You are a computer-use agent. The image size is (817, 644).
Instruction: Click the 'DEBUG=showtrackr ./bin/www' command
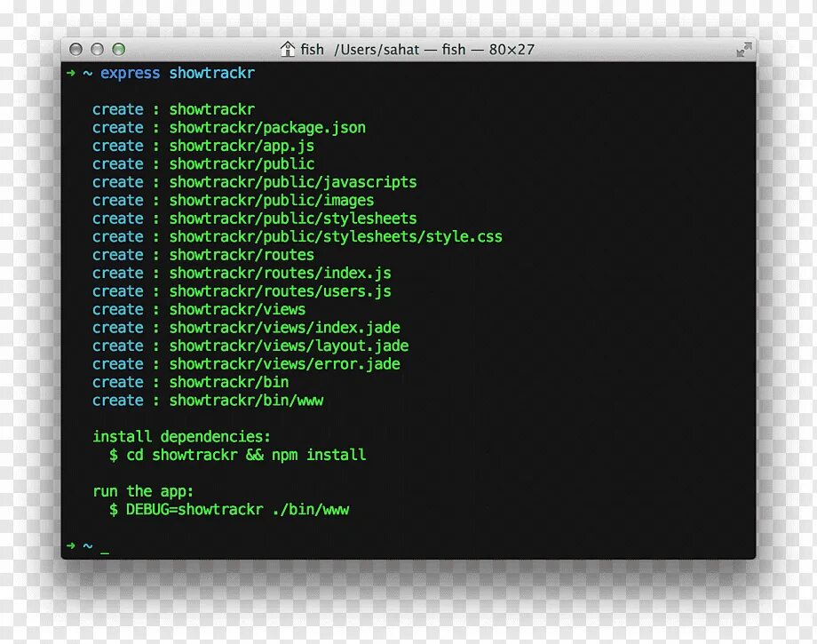pos(238,510)
